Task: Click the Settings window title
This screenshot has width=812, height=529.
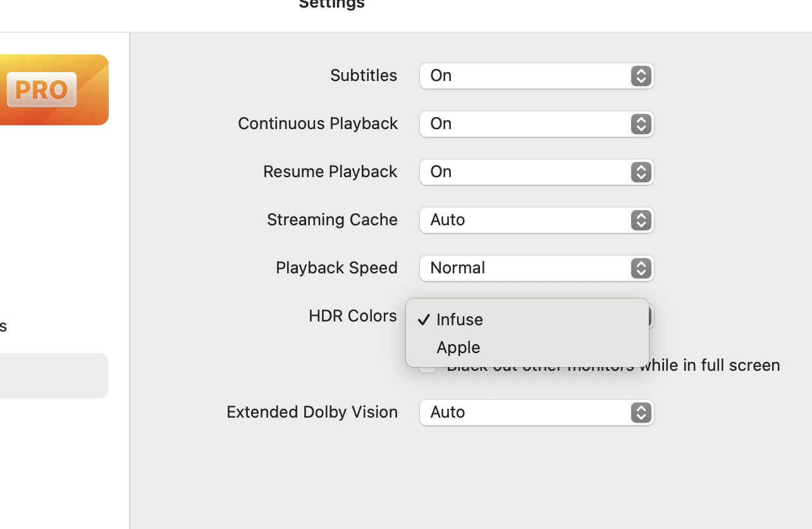Action: click(x=331, y=4)
